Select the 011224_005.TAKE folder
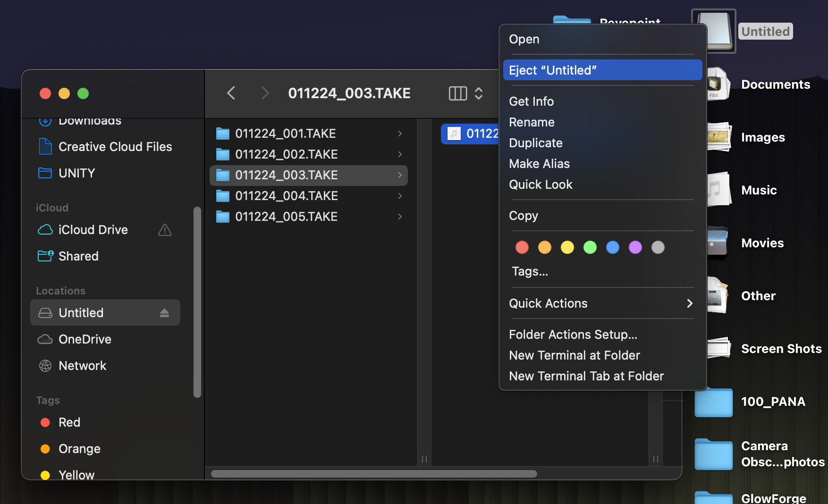Viewport: 828px width, 504px height. click(286, 217)
